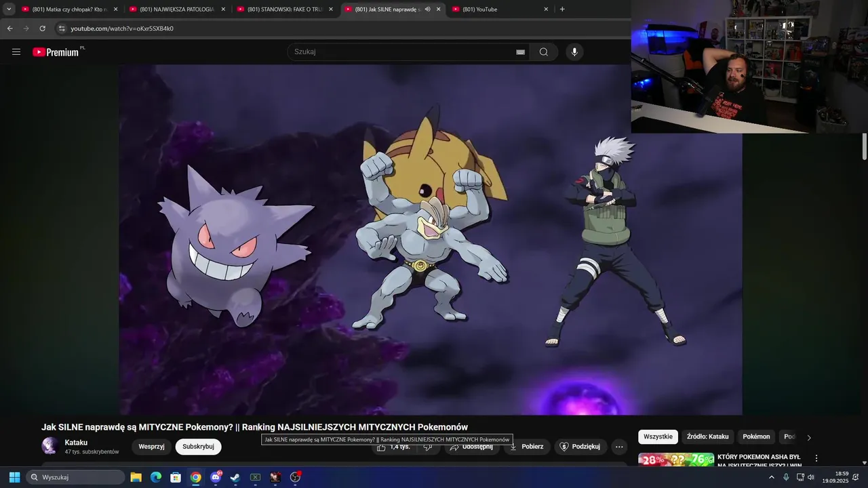The image size is (868, 488).
Task: Click the video title 'Jak SILNE naprawdę są MITYCZNE Pokemony'
Action: pos(254,427)
